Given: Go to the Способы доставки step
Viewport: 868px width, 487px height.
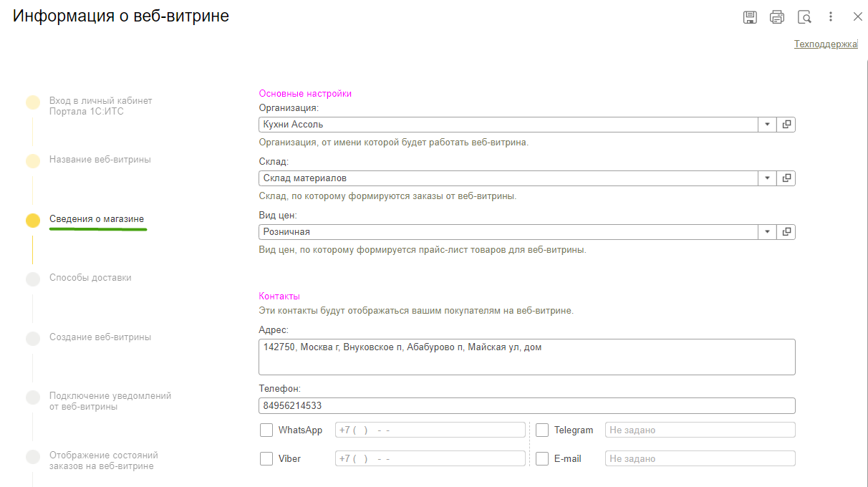Looking at the screenshot, I should (90, 278).
